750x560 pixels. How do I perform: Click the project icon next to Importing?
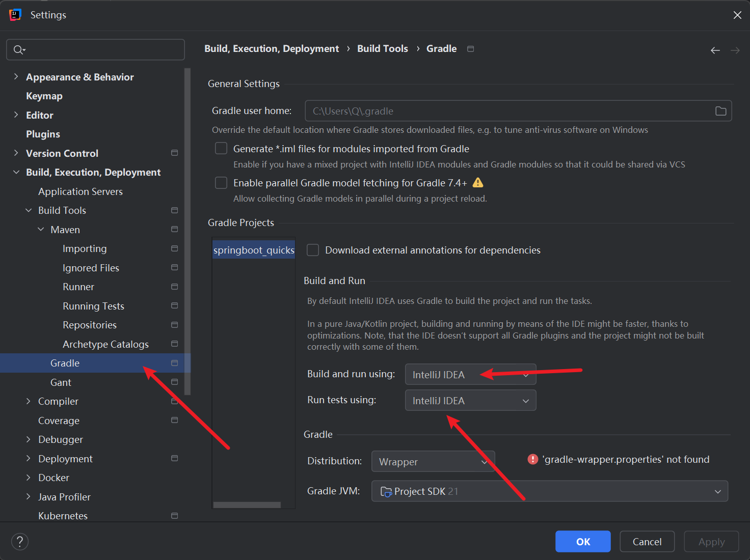pos(175,248)
